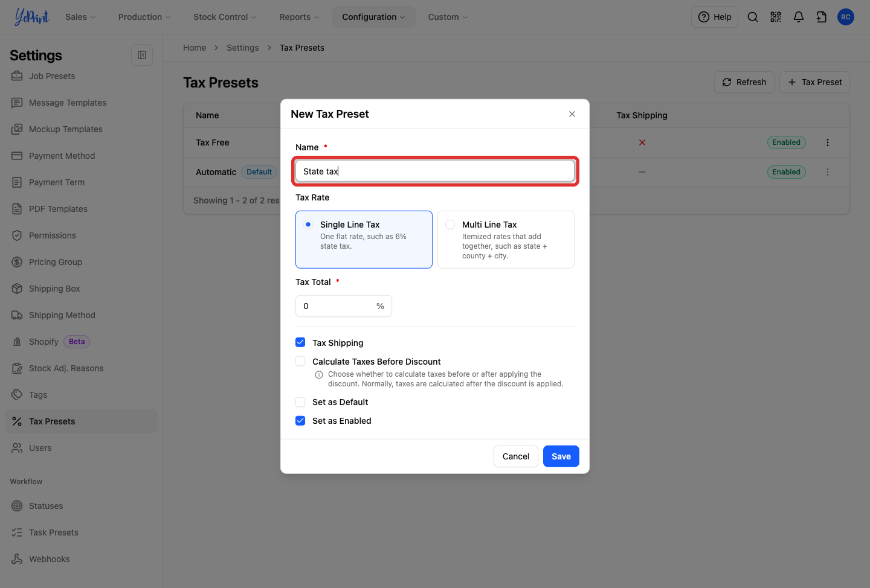Click the Name input field
This screenshot has width=870, height=588.
click(435, 171)
